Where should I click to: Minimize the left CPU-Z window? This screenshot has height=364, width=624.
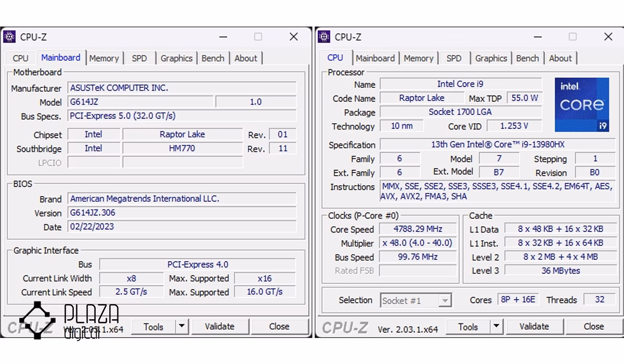pyautogui.click(x=223, y=37)
